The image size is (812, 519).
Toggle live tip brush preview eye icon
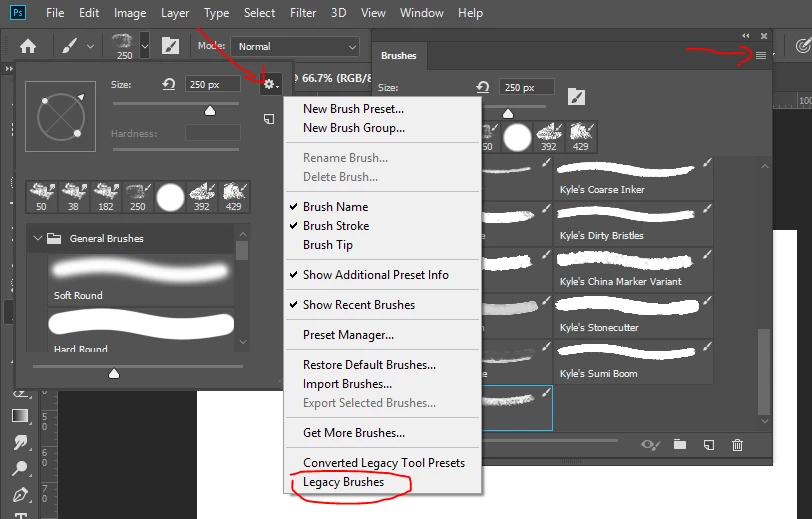pos(650,445)
